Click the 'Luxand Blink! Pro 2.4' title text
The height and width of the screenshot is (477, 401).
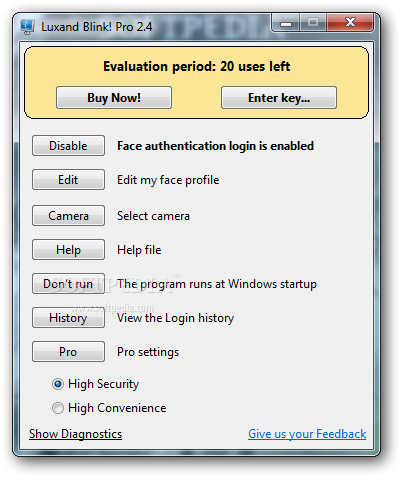(x=97, y=27)
